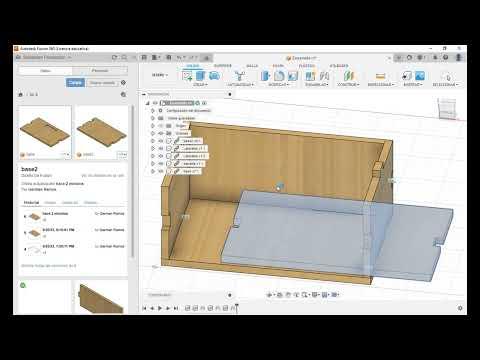
Task: Click the Save icon in quick access bar
Action: pyautogui.click(x=169, y=57)
